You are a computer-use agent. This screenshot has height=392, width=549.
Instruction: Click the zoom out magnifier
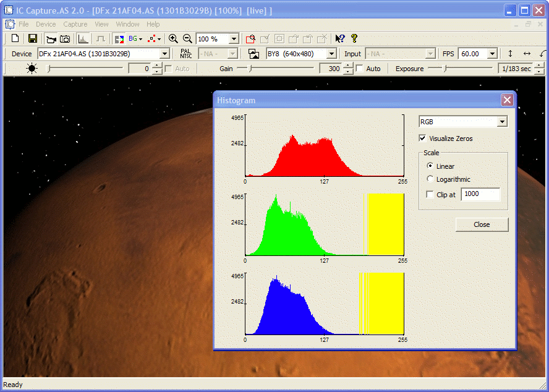point(187,39)
